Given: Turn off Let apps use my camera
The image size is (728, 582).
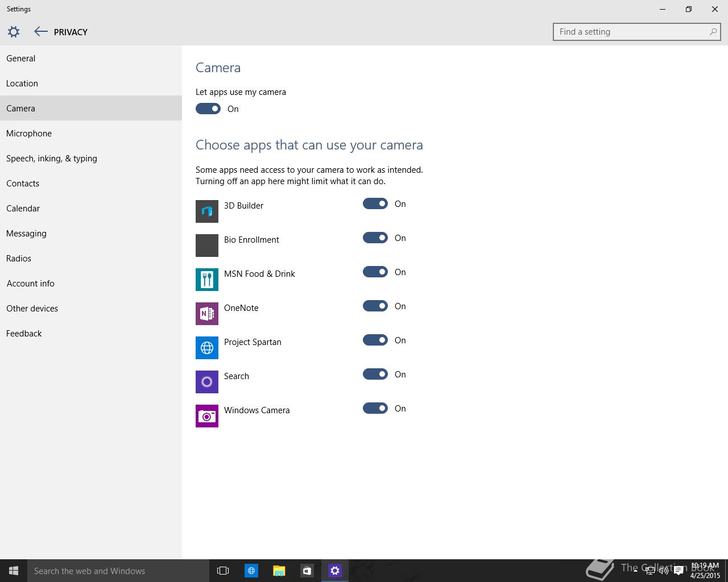Looking at the screenshot, I should [x=208, y=109].
